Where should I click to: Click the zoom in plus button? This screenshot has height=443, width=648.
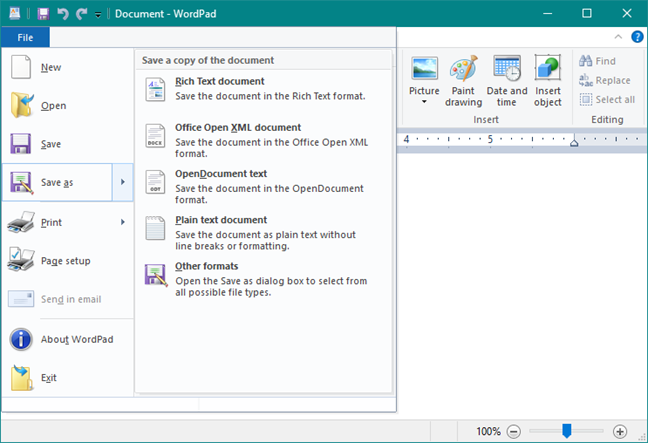[x=620, y=432]
